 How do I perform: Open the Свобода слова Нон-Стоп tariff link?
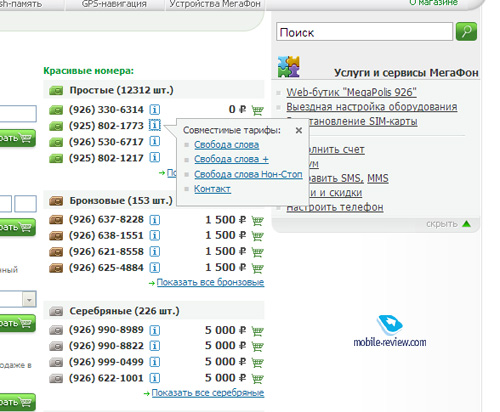tap(248, 174)
